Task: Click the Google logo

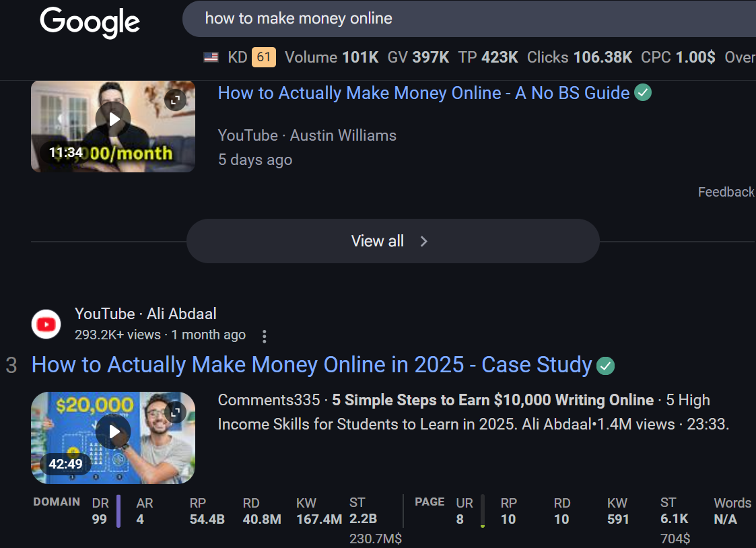Action: tap(90, 22)
